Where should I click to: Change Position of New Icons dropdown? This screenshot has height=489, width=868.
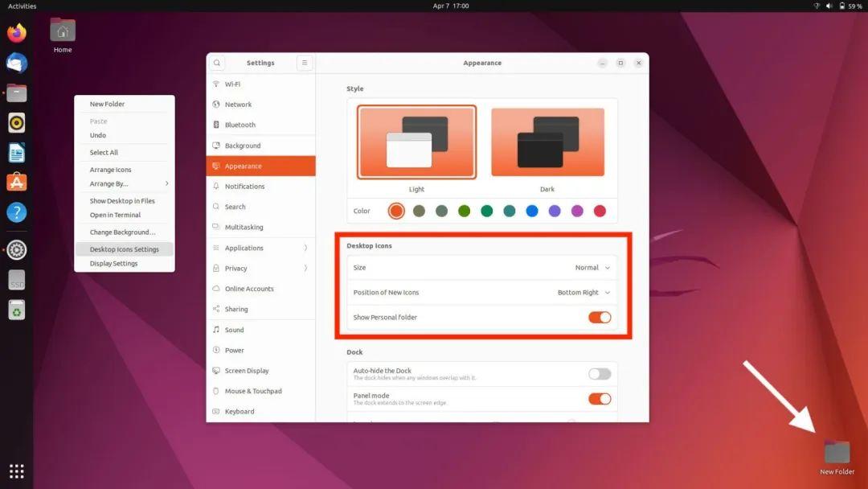(x=579, y=293)
